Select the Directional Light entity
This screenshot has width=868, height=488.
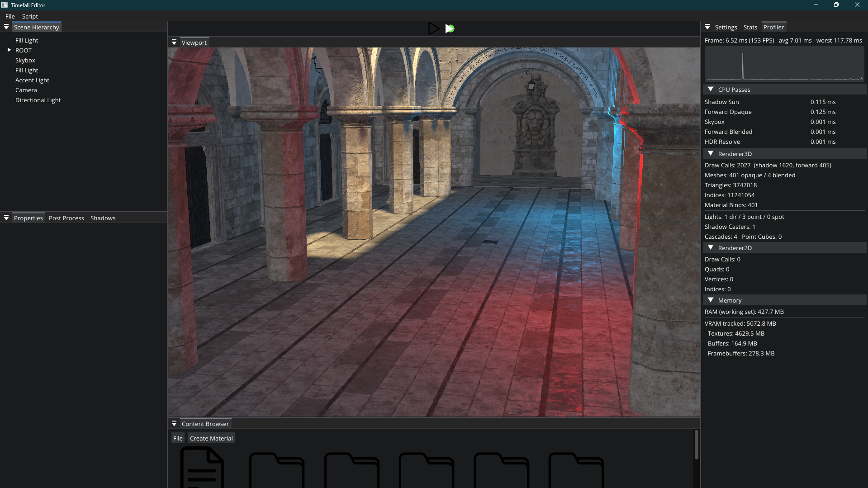[38, 100]
